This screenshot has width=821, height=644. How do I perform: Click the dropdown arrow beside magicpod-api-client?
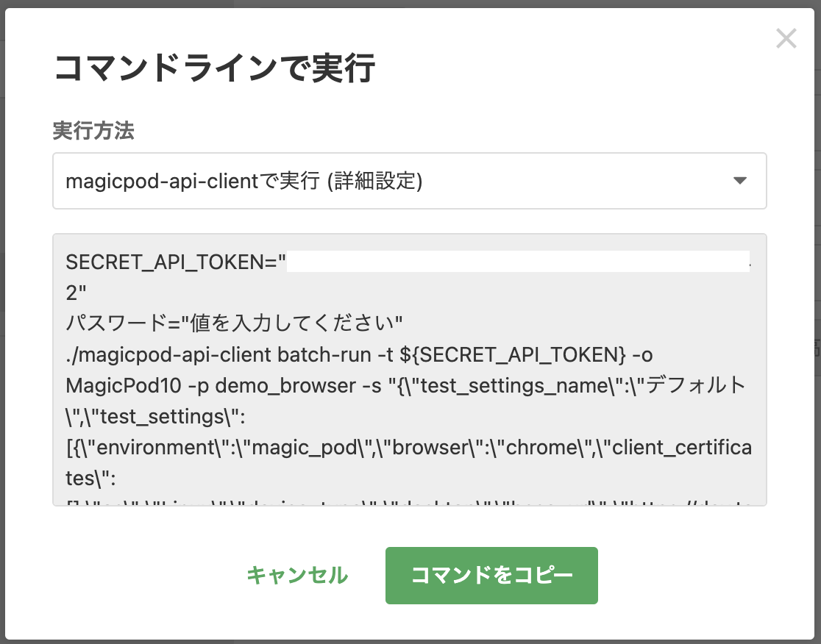(739, 181)
